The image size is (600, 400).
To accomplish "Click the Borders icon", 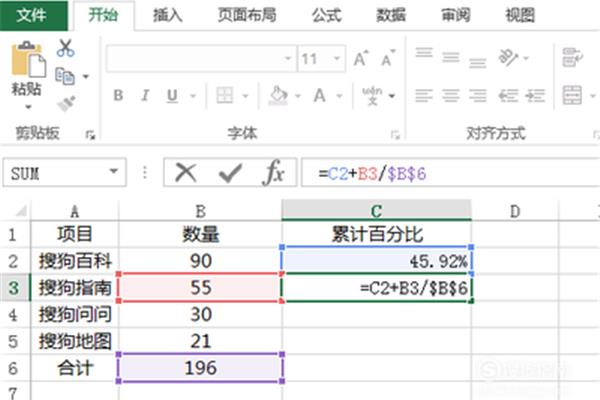I will 224,95.
